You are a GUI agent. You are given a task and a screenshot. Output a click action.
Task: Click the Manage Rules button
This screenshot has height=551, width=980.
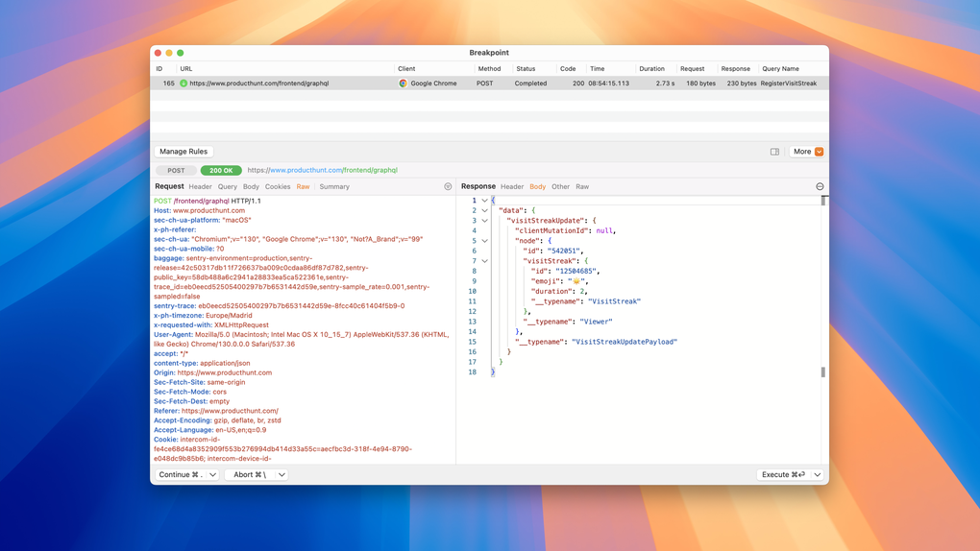[x=184, y=152]
